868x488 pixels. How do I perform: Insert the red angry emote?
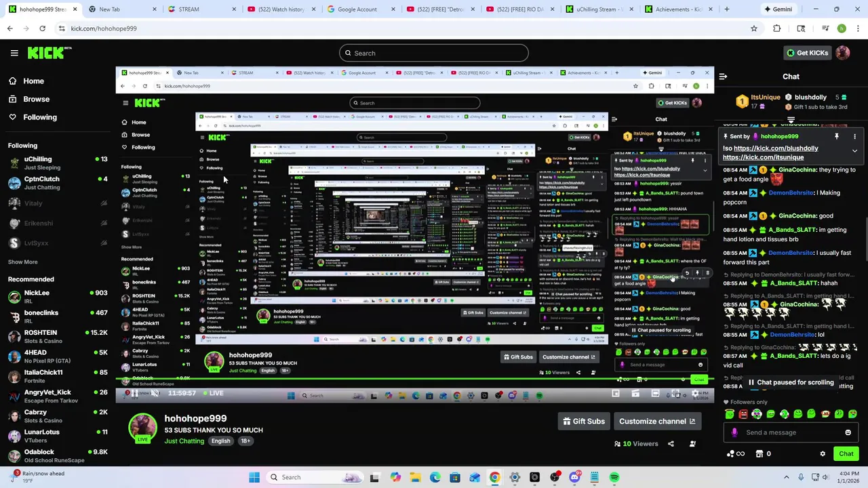[x=743, y=414]
